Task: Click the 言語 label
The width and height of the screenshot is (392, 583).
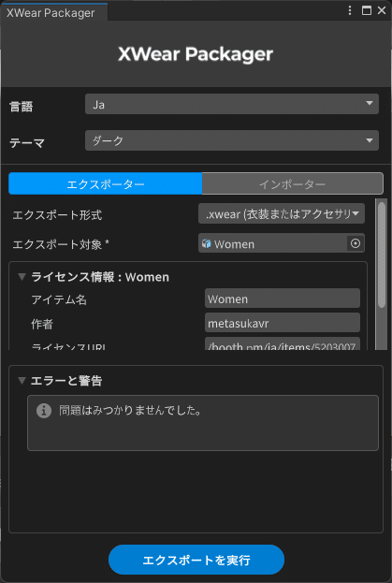Action: tap(22, 107)
